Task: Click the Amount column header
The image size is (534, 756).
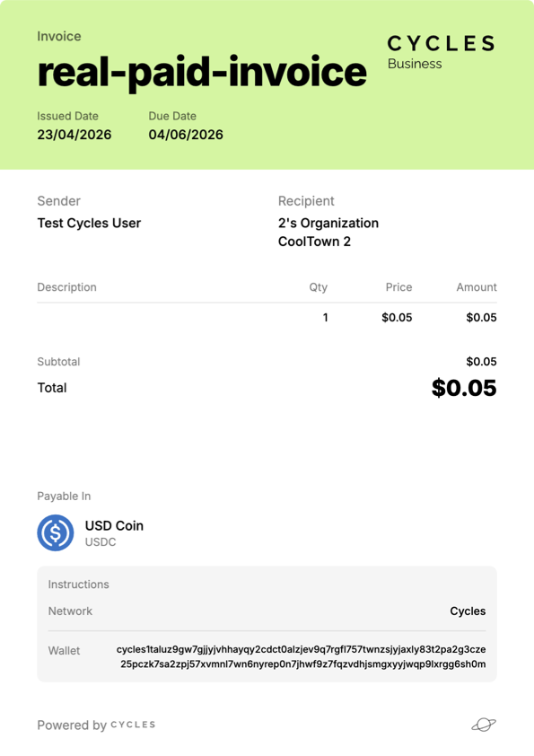Action: pos(477,287)
